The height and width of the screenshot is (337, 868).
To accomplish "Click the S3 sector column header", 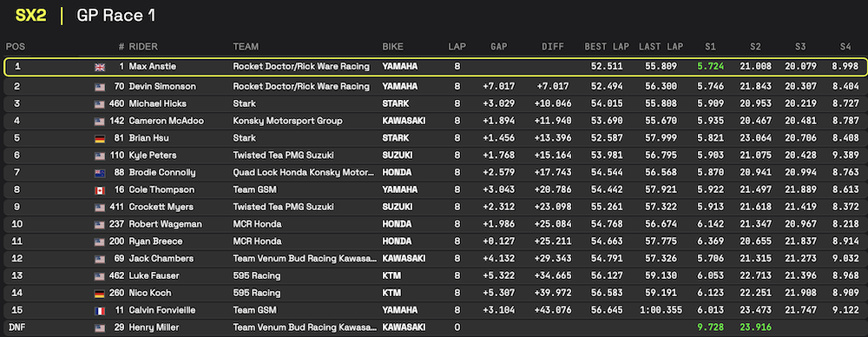I will tap(800, 47).
